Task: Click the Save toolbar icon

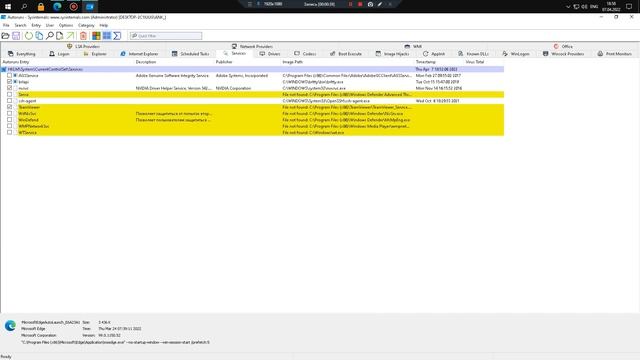Action: (x=16, y=36)
